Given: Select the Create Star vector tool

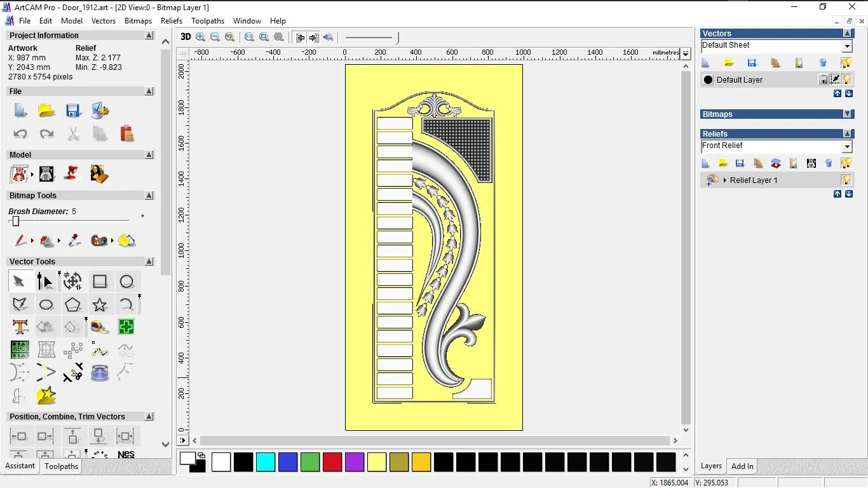Looking at the screenshot, I should click(100, 304).
